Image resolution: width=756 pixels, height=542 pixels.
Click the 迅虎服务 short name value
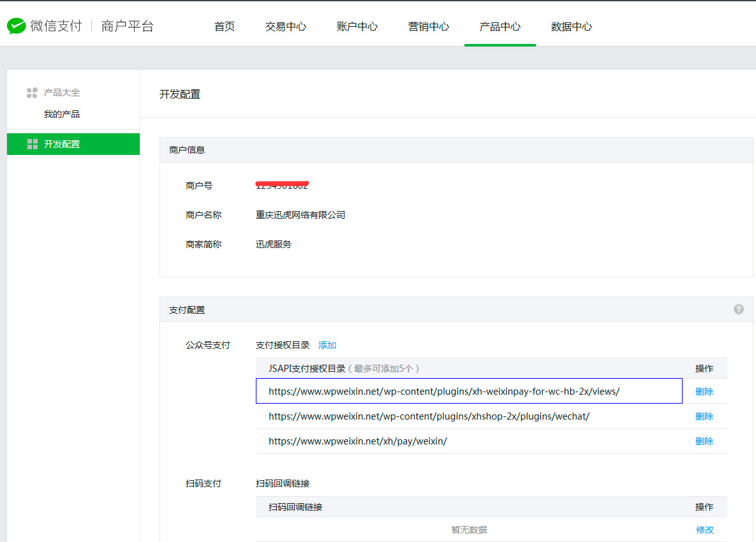coord(274,244)
